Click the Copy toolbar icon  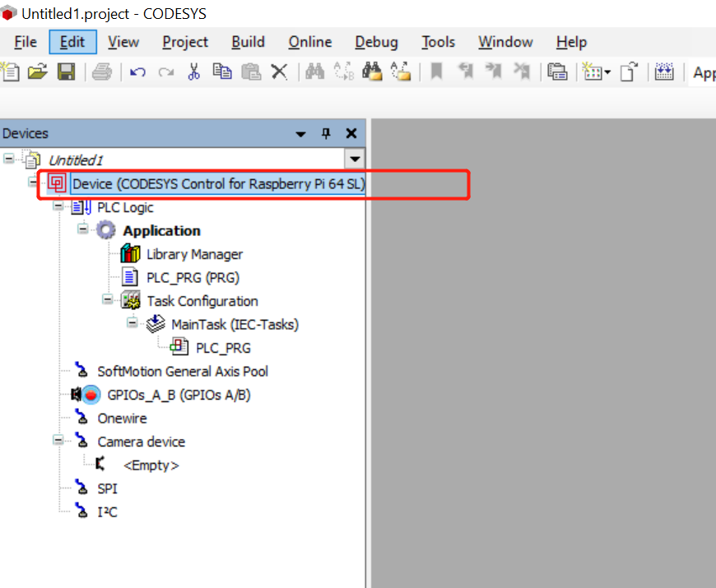click(222, 72)
